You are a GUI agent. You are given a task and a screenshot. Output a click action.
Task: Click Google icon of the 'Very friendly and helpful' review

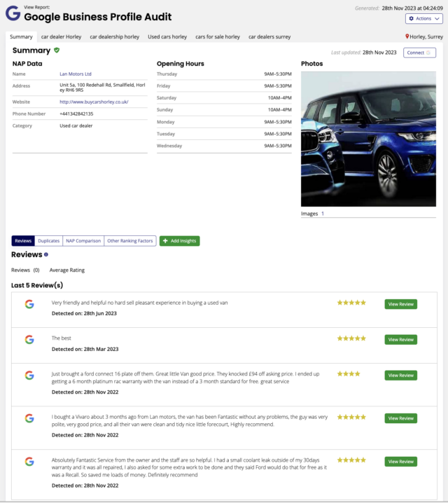pos(29,304)
